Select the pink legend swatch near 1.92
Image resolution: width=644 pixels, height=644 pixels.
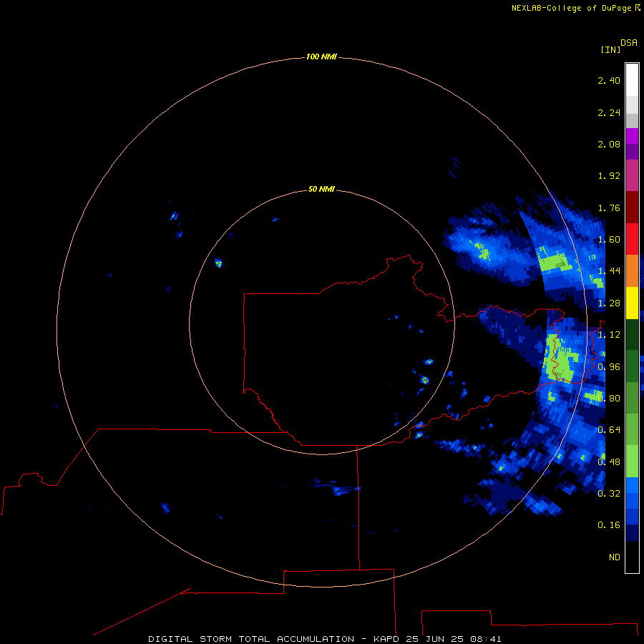(632, 175)
